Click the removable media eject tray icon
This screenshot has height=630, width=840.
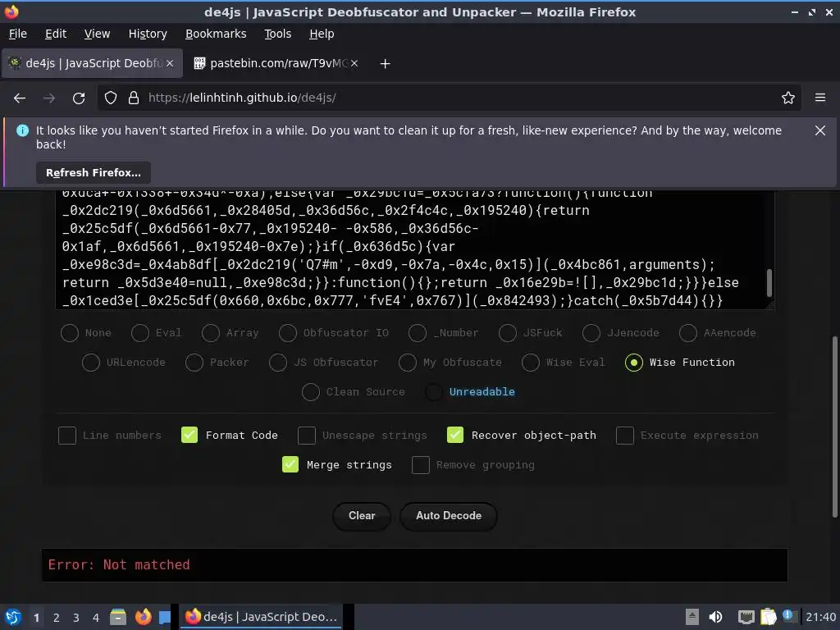[x=692, y=617]
